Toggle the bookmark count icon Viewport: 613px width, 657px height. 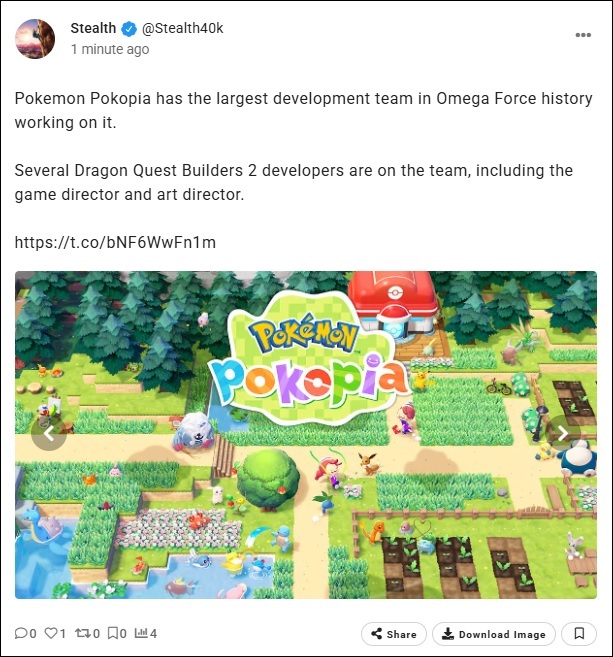[113, 633]
